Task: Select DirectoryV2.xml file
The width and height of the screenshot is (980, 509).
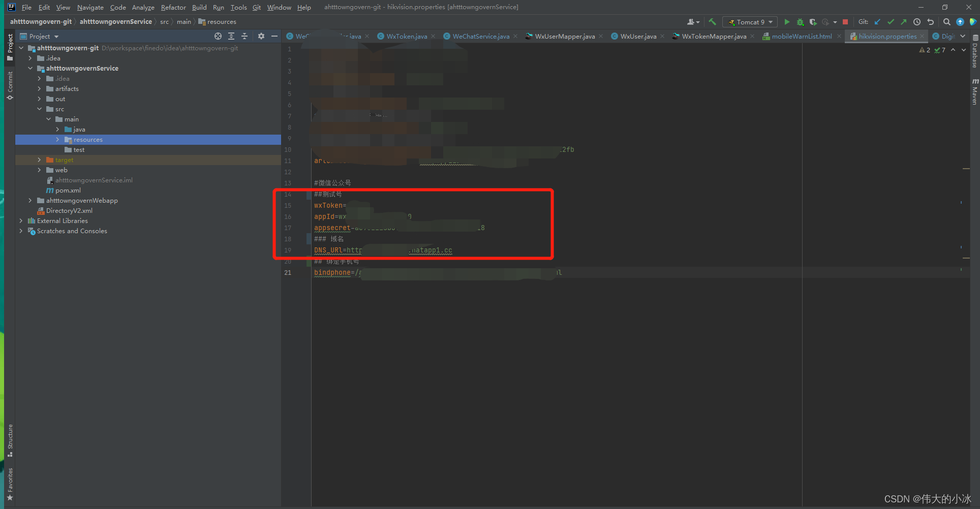Action: pyautogui.click(x=69, y=211)
